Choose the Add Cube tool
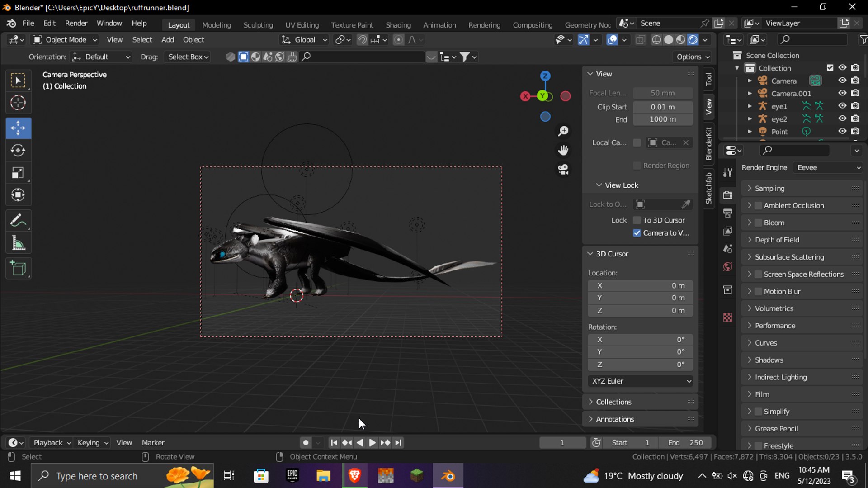Viewport: 868px width, 488px height. coord(18,269)
